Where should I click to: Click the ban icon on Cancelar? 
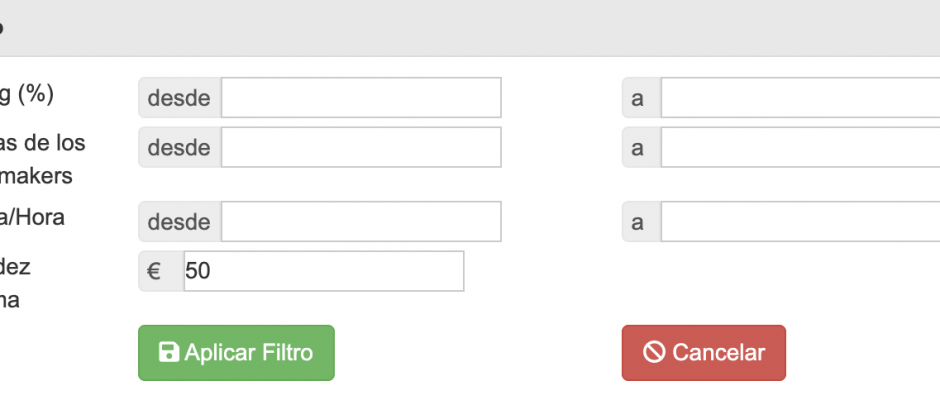coord(655,352)
